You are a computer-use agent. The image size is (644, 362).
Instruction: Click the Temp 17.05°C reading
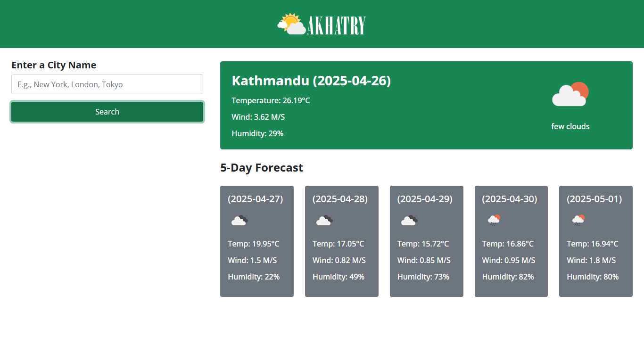coord(338,244)
